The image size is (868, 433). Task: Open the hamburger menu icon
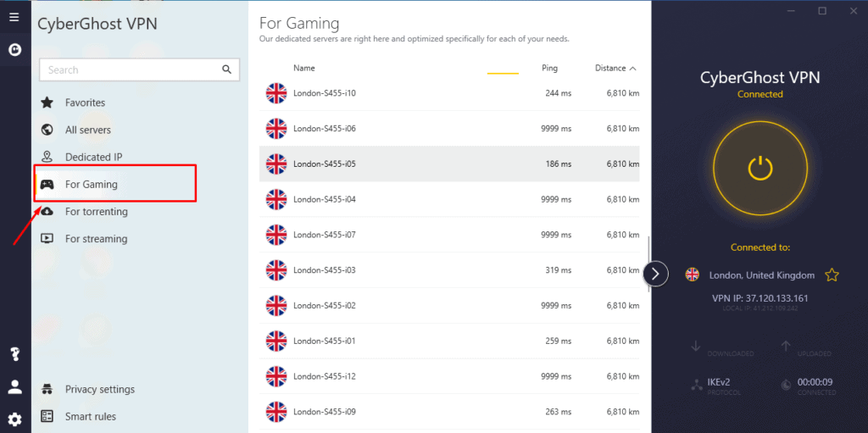coord(14,16)
